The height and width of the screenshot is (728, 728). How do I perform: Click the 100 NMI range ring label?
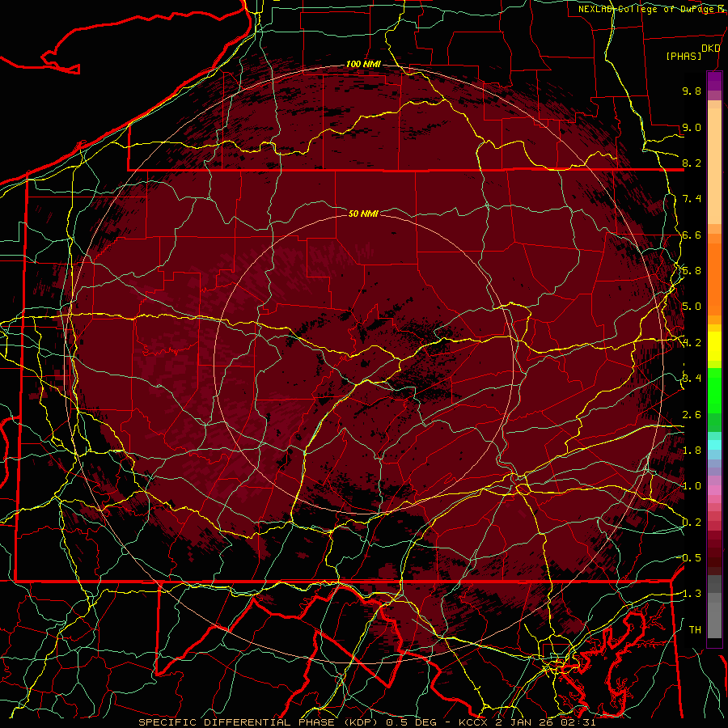363,64
